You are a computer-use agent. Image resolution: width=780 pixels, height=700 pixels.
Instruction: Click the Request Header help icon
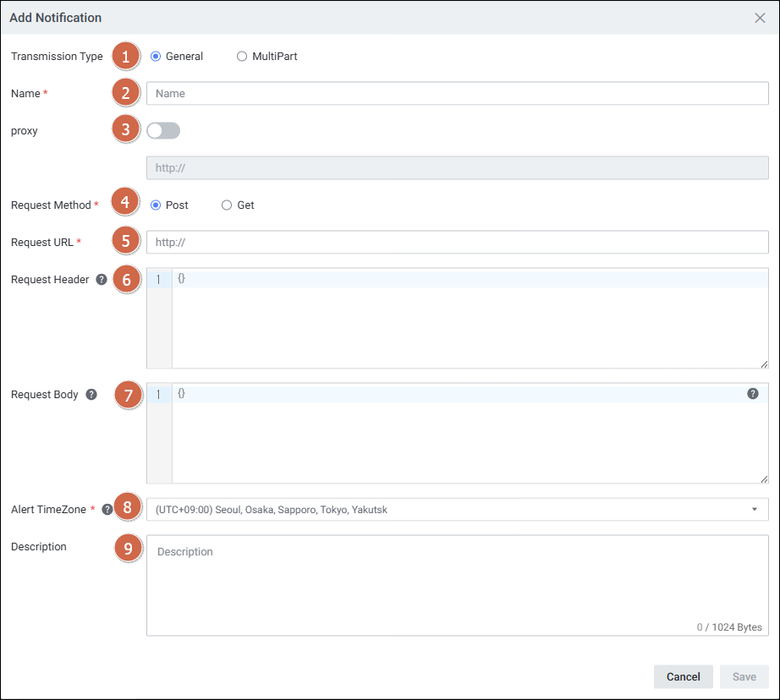point(102,280)
